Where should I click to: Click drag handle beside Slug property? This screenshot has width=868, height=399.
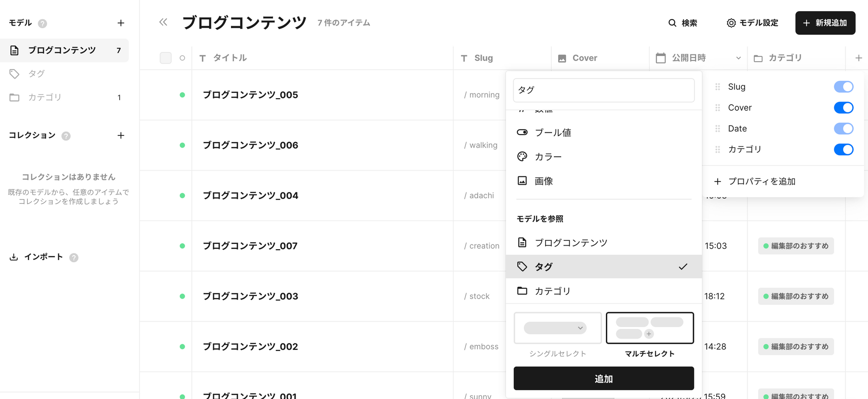tap(717, 87)
